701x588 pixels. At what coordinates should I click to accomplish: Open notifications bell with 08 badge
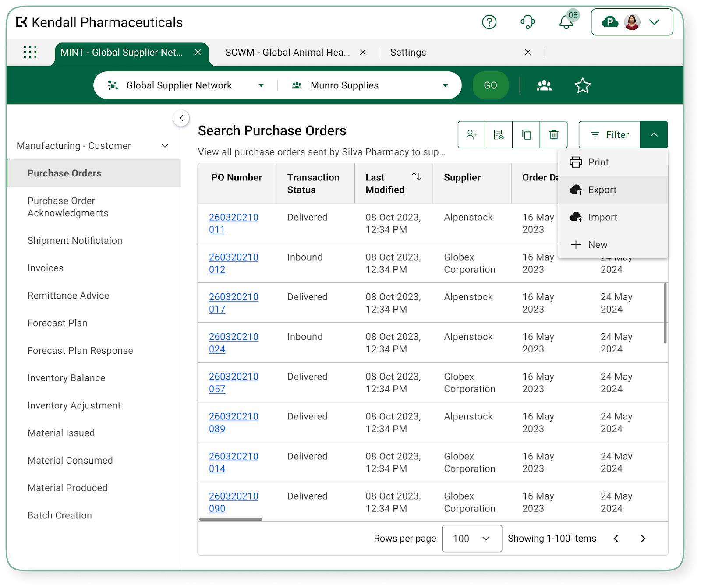click(568, 20)
